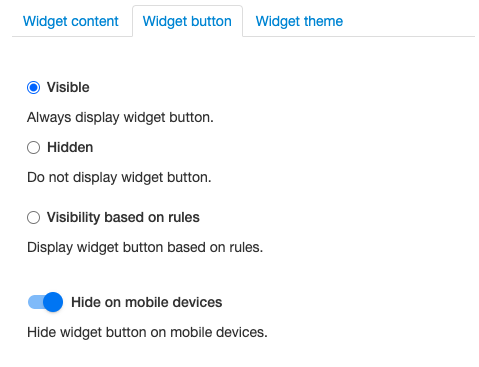The height and width of the screenshot is (367, 479).
Task: Select the Hidden radio button
Action: (x=33, y=147)
